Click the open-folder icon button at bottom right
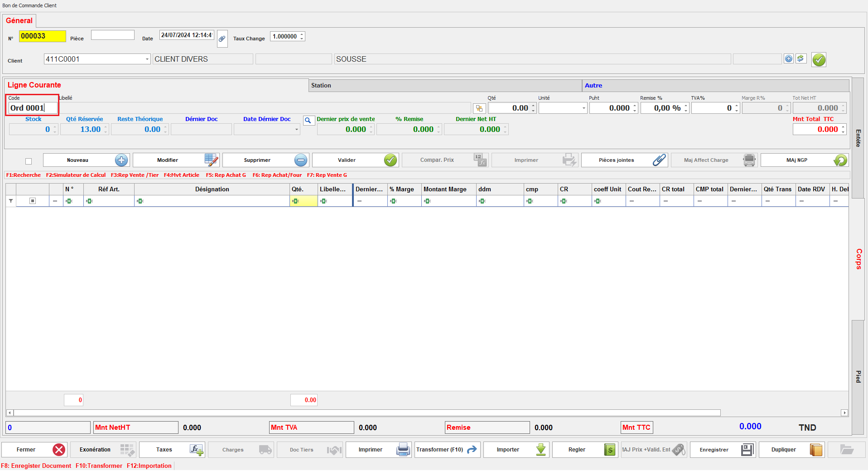 tap(847, 450)
